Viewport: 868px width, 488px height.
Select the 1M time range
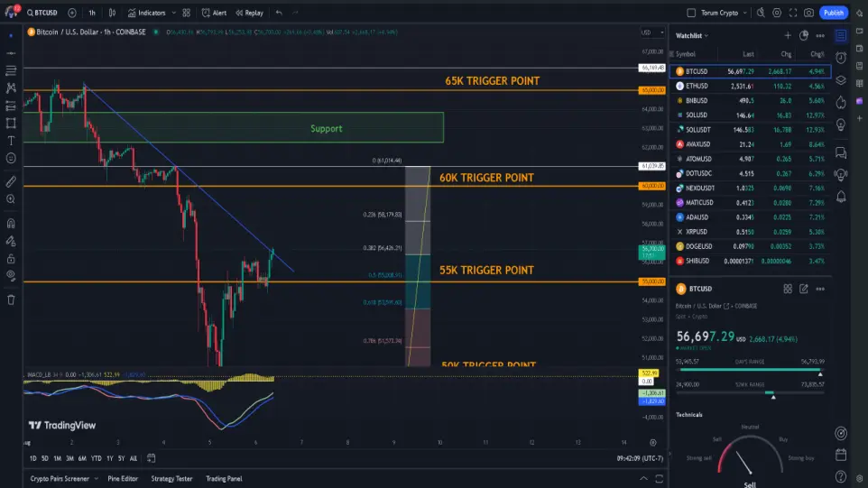[x=57, y=458]
